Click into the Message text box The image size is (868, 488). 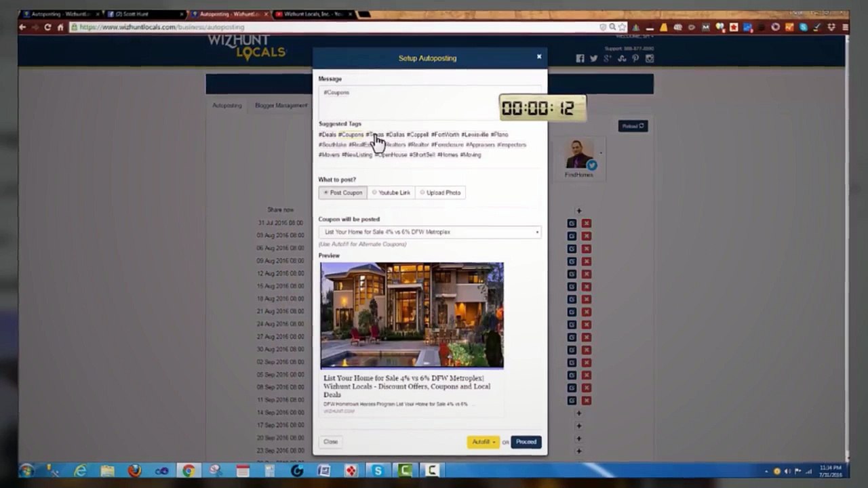(x=430, y=102)
